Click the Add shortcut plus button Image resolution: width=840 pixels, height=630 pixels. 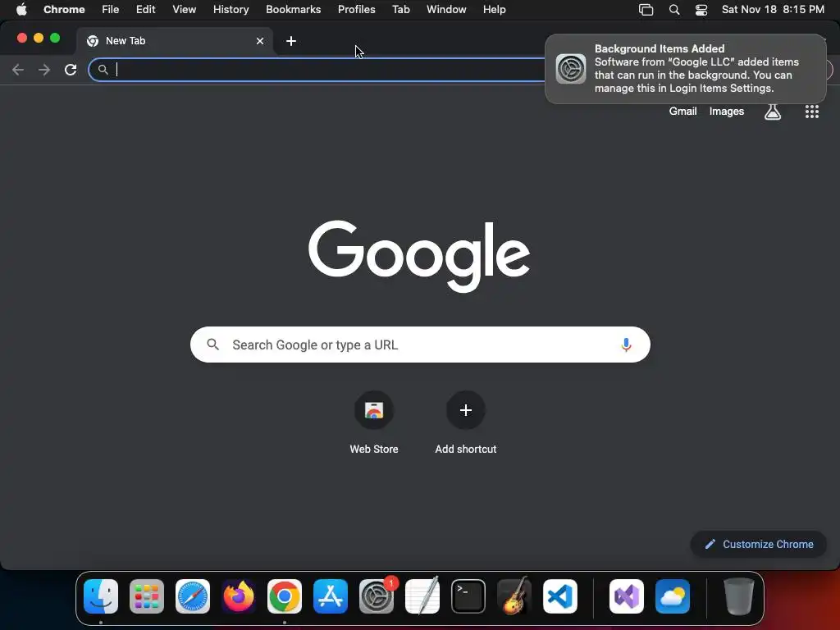tap(466, 410)
